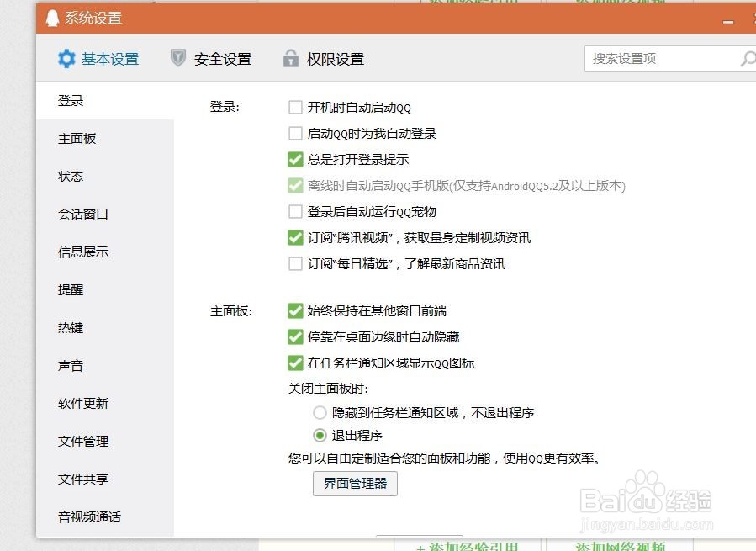Switch to the 权限设置 tab
This screenshot has width=756, height=551.
coord(324,59)
